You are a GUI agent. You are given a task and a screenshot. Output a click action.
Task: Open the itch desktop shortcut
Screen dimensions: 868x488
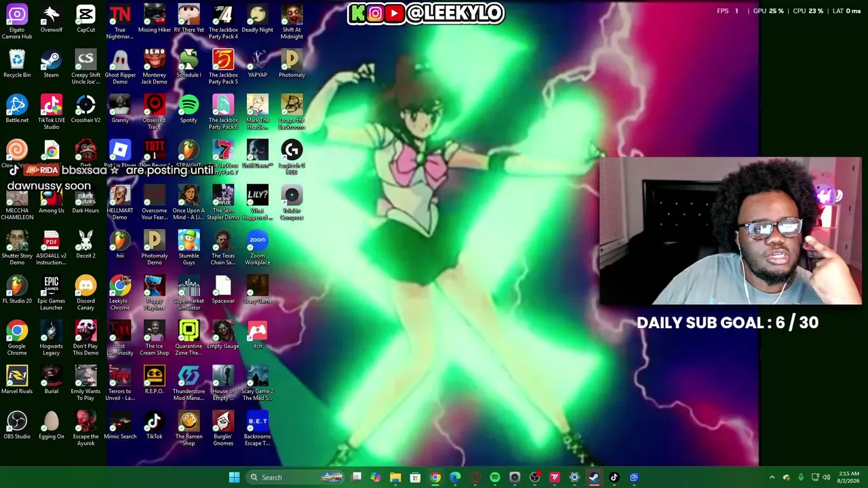[258, 335]
